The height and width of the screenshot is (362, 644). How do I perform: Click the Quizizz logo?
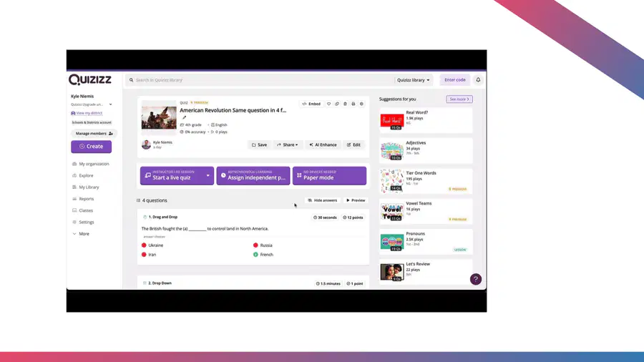[90, 79]
